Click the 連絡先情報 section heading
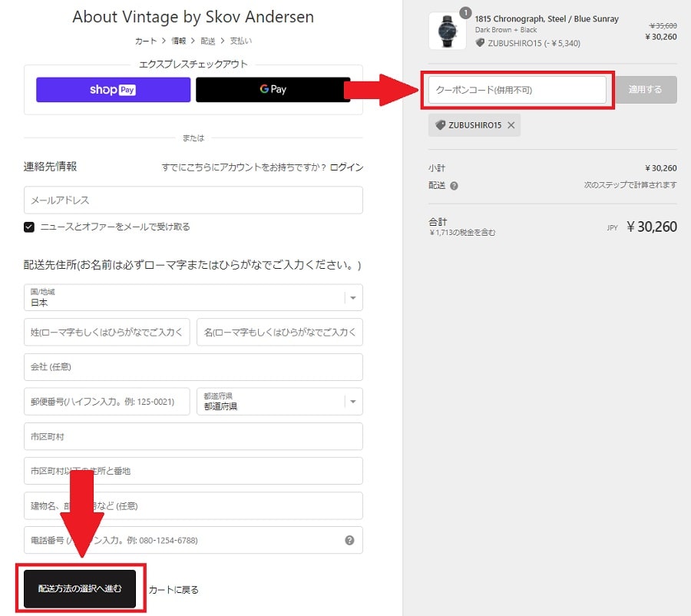 (50, 166)
